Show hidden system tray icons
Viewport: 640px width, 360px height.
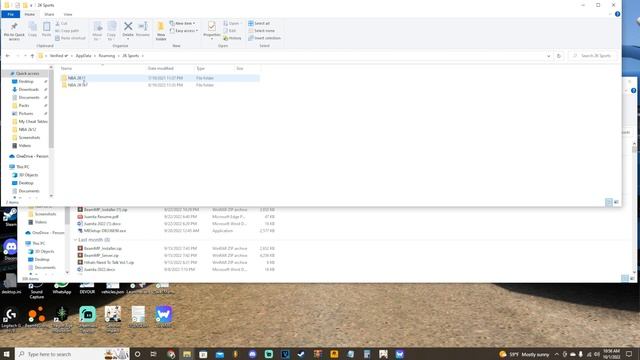(x=557, y=354)
